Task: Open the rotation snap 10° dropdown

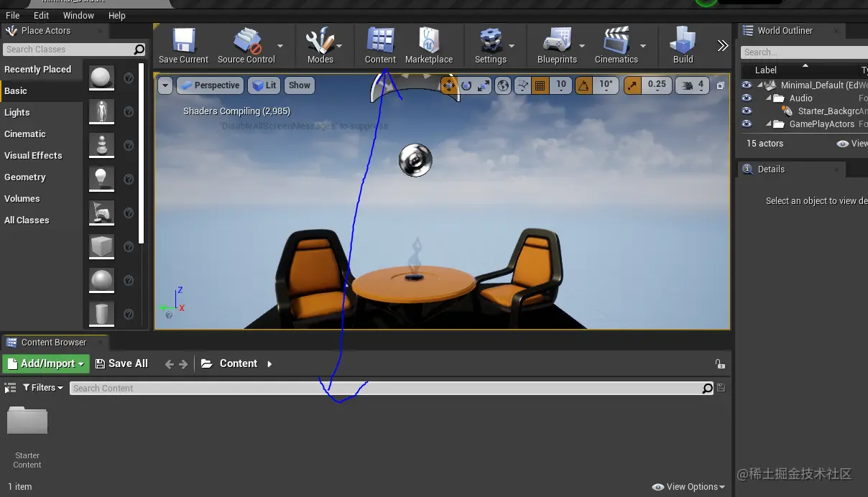Action: pos(606,85)
